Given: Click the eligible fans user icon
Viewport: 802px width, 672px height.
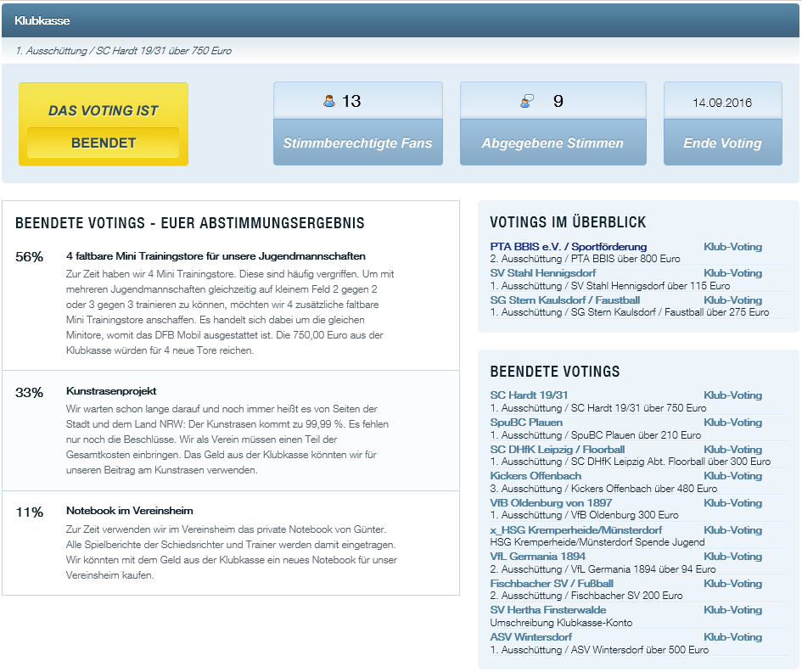Looking at the screenshot, I should click(x=329, y=101).
